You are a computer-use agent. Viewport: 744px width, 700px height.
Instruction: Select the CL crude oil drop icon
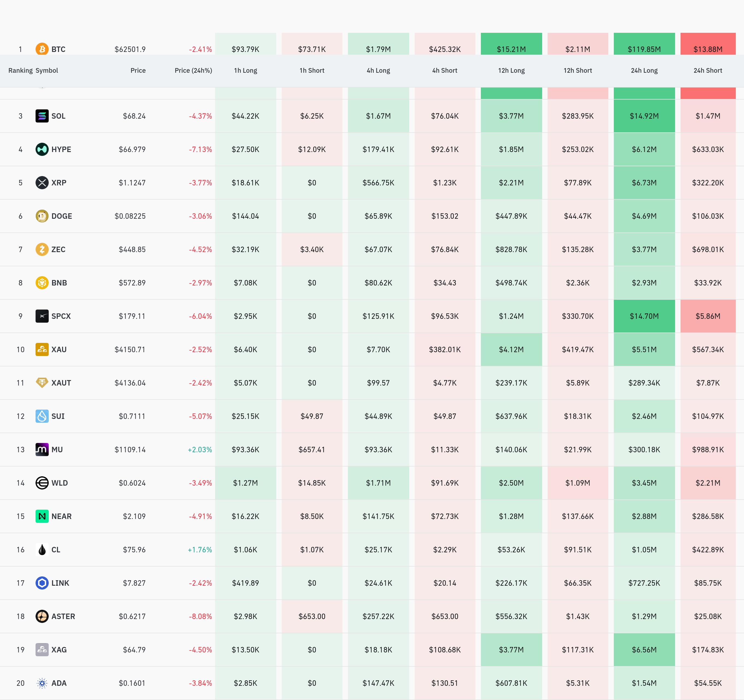point(42,550)
